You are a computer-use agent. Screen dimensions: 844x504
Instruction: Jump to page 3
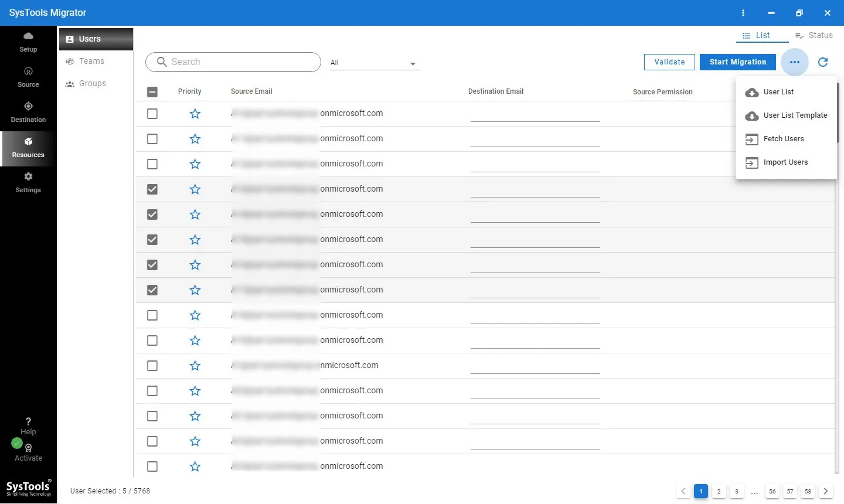(x=737, y=491)
